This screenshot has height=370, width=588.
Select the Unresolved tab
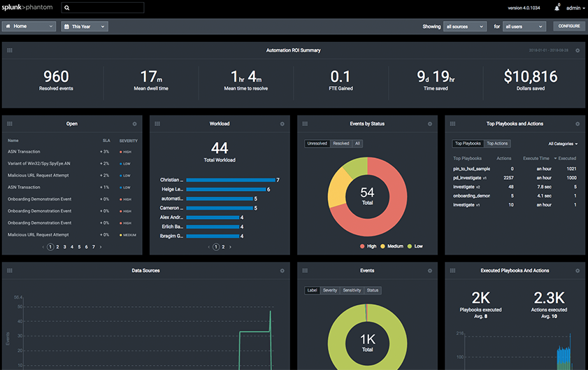[x=317, y=143]
